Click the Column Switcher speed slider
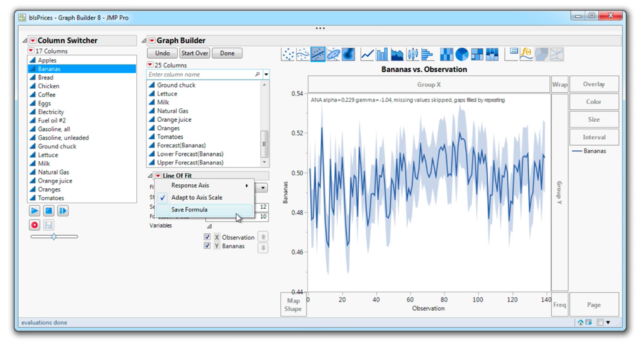The width and height of the screenshot is (644, 359). [x=54, y=237]
